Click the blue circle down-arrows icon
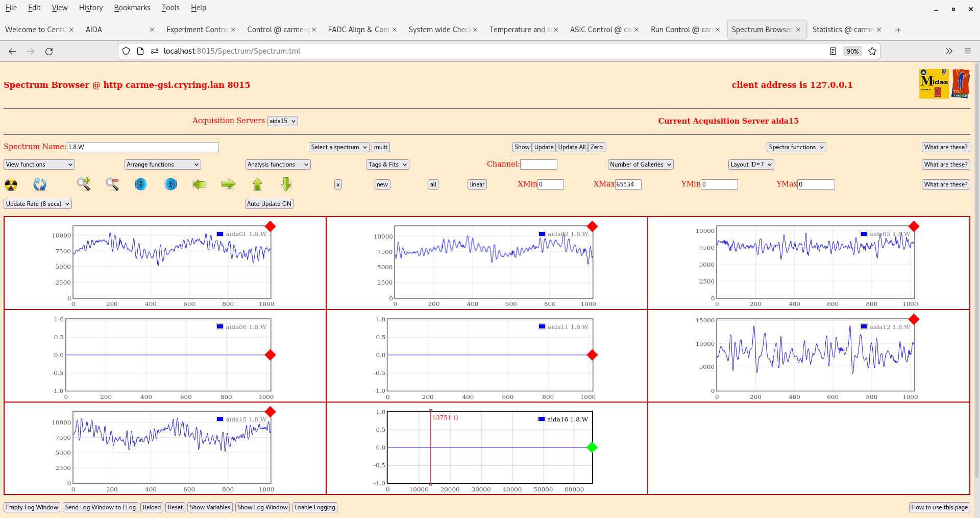The height and width of the screenshot is (518, 980). pyautogui.click(x=141, y=184)
